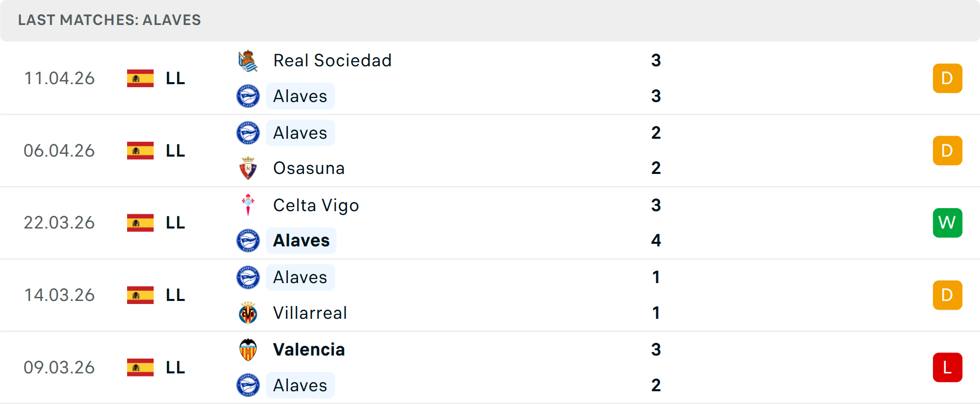Click the Valencia club crest
This screenshot has height=404, width=980.
tap(249, 350)
